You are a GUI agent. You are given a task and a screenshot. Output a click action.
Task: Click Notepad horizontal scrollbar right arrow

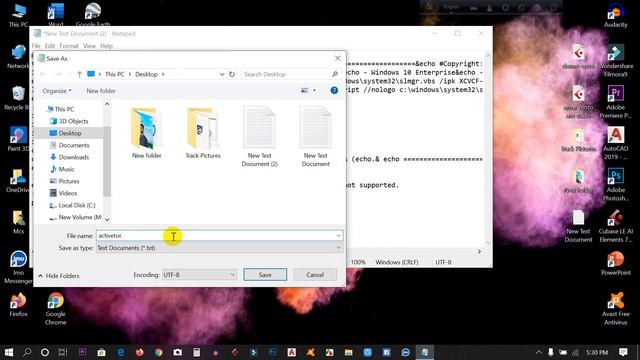479,251
